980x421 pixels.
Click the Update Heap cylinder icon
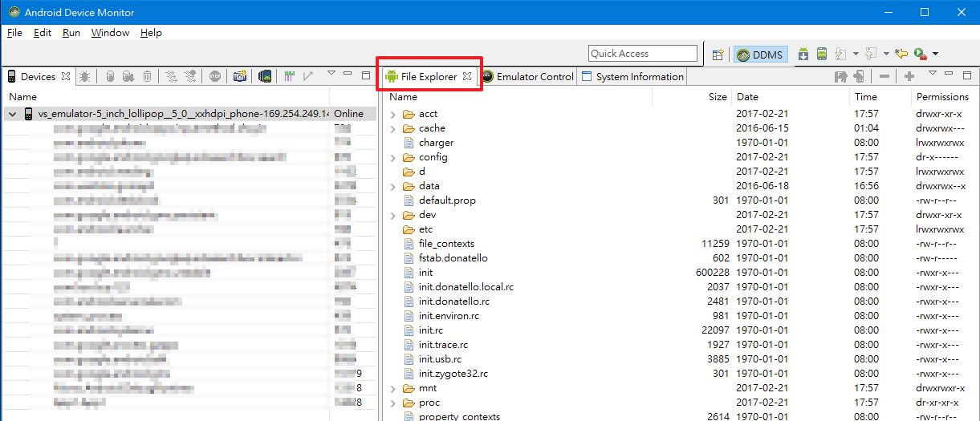tap(111, 76)
